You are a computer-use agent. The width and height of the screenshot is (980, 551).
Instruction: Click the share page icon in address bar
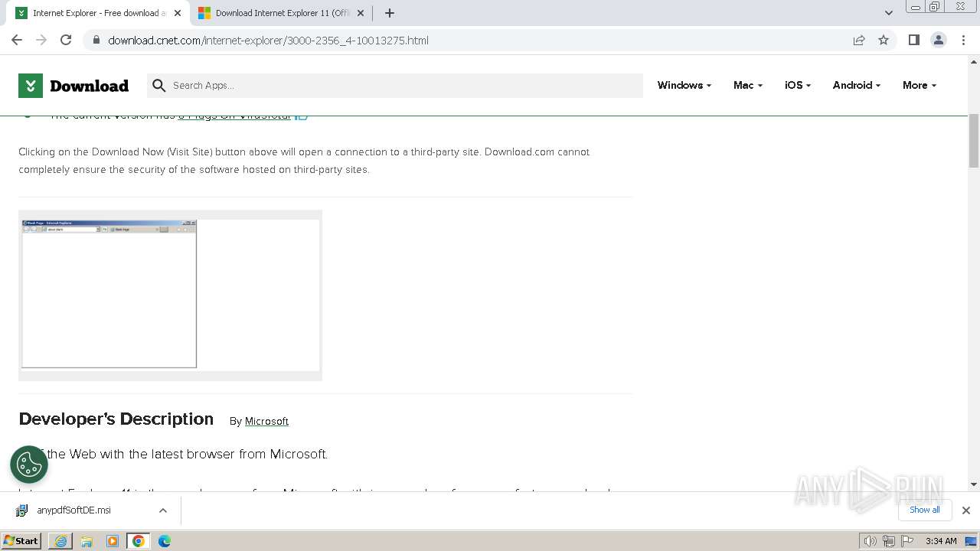coord(859,40)
